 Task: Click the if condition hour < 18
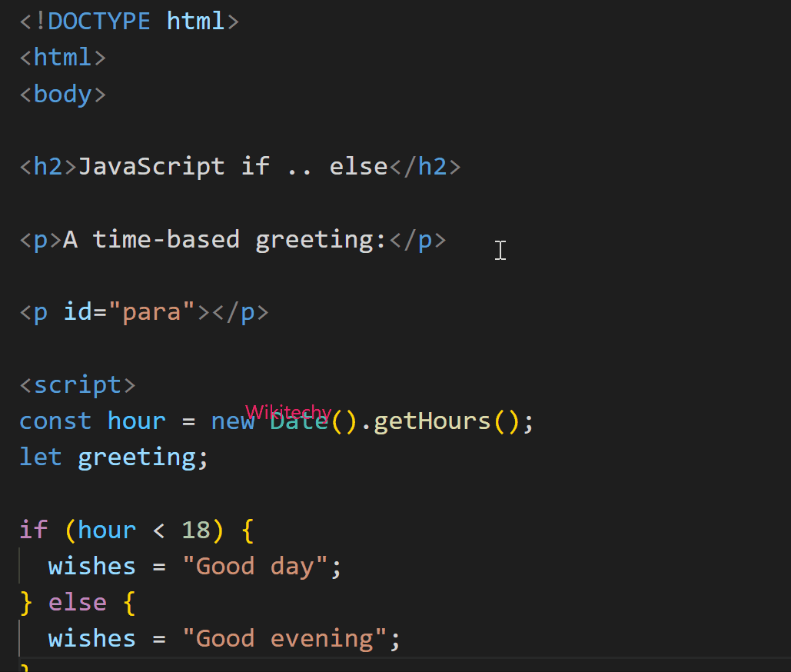pos(142,529)
